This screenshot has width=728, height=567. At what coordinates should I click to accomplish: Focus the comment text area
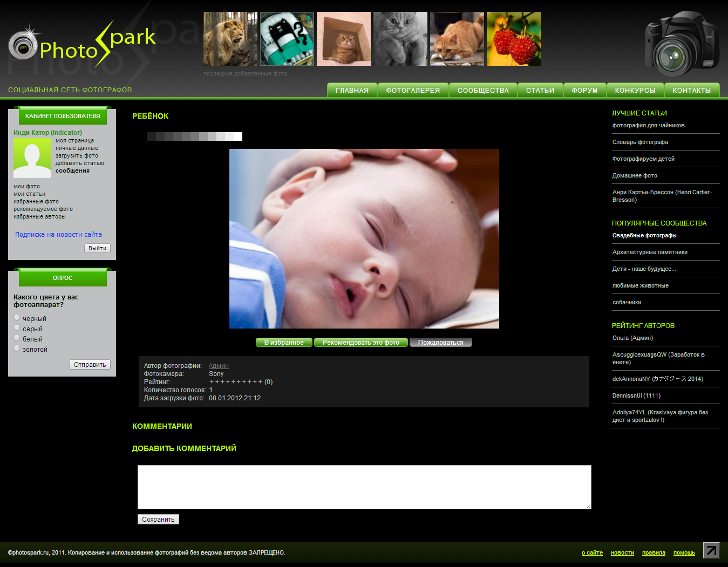pos(364,487)
